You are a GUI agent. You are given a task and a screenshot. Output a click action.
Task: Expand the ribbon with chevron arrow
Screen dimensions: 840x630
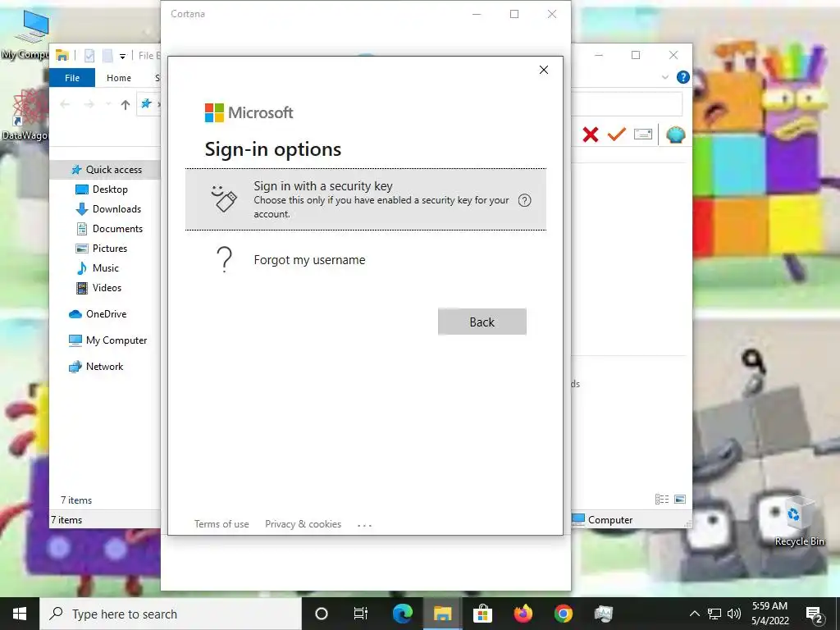tap(665, 77)
